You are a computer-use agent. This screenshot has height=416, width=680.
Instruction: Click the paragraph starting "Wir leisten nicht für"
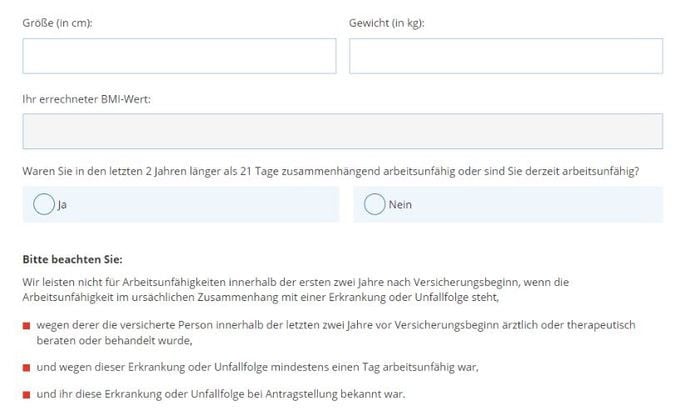pyautogui.click(x=300, y=290)
